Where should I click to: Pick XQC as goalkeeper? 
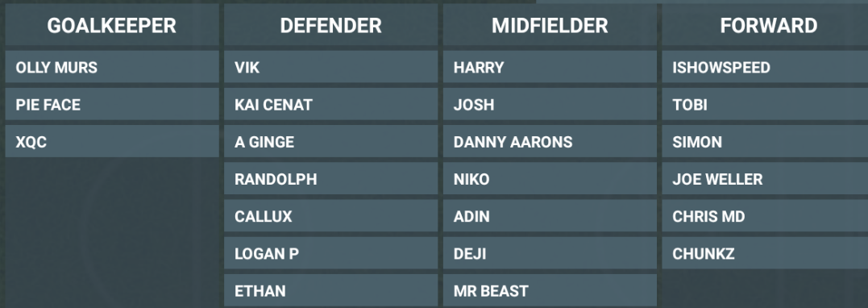click(x=112, y=142)
